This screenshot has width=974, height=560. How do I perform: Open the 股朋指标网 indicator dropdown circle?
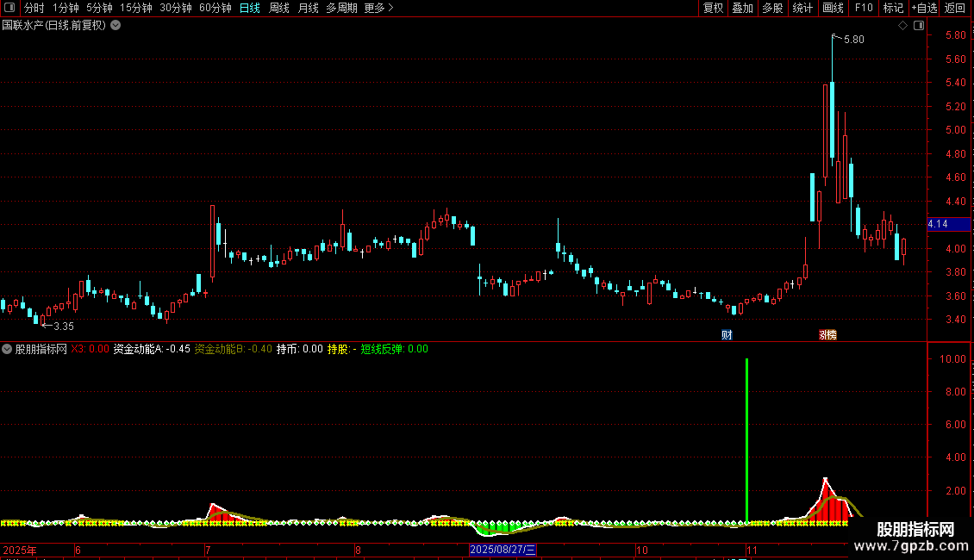coord(7,349)
